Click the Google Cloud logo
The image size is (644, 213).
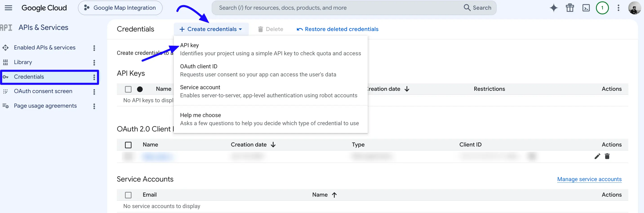point(44,8)
